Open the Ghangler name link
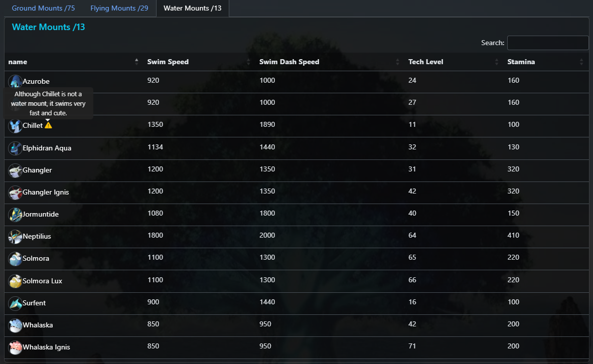The width and height of the screenshot is (593, 364). [37, 170]
